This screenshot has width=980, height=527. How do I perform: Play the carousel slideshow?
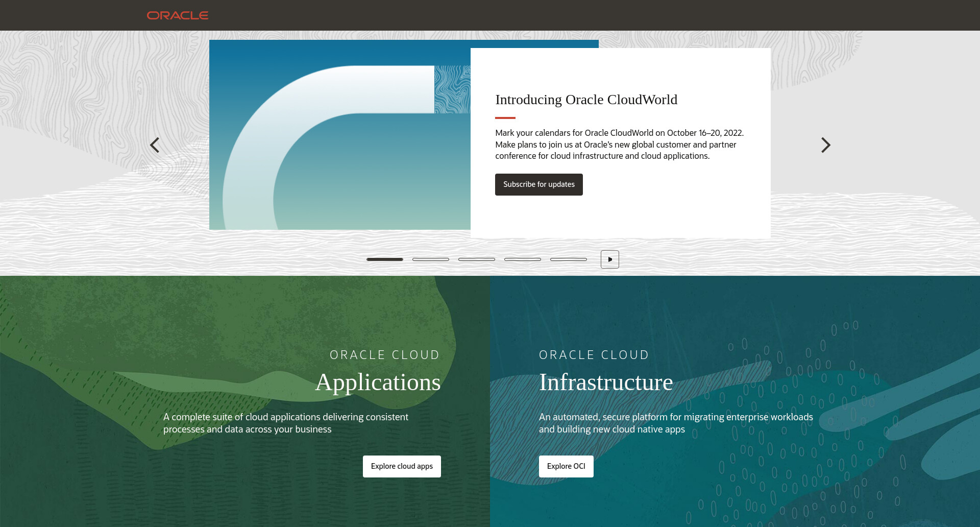(610, 259)
